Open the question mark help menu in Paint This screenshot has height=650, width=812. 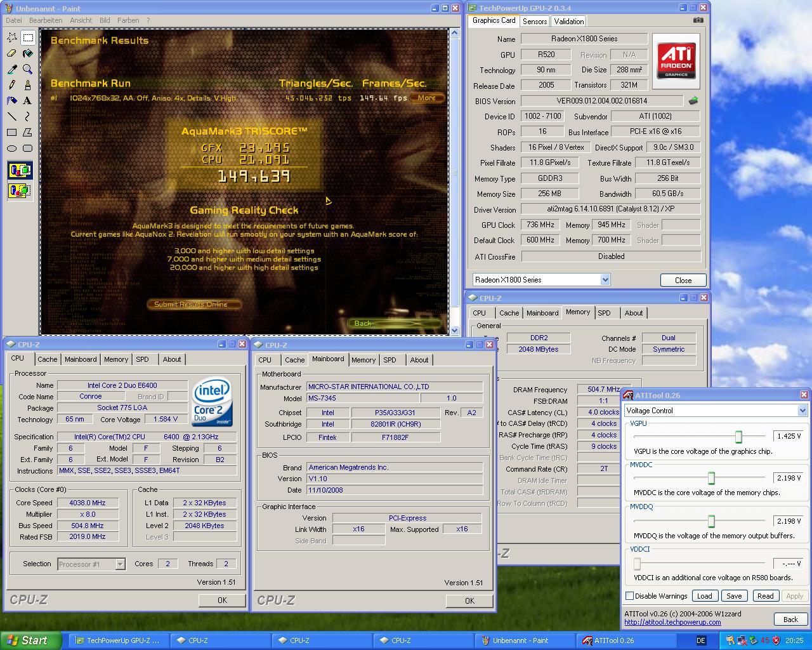[x=148, y=20]
